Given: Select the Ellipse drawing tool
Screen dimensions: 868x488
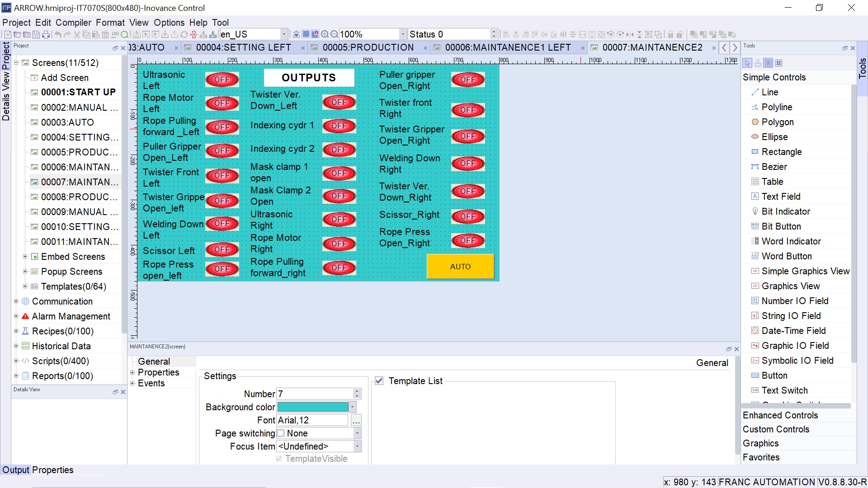Looking at the screenshot, I should 774,137.
